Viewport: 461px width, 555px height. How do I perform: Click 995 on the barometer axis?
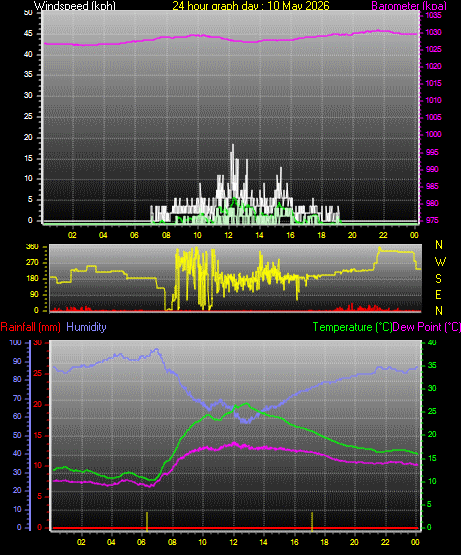coord(432,152)
